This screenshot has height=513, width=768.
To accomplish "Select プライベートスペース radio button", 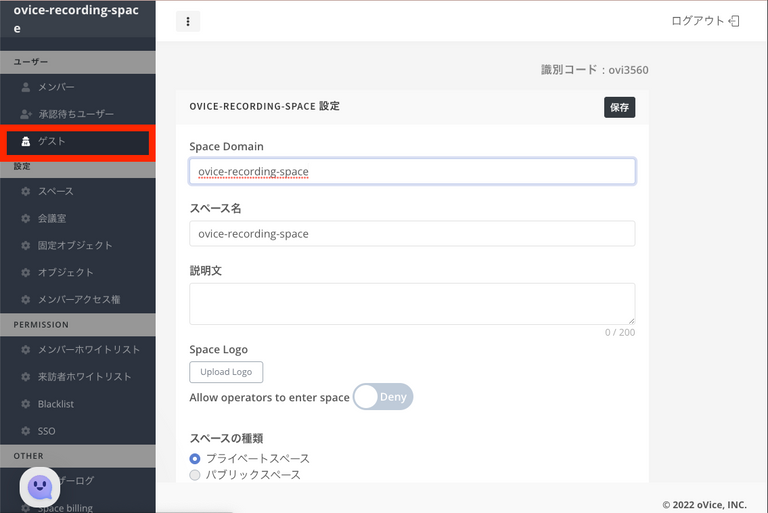I will 195,459.
